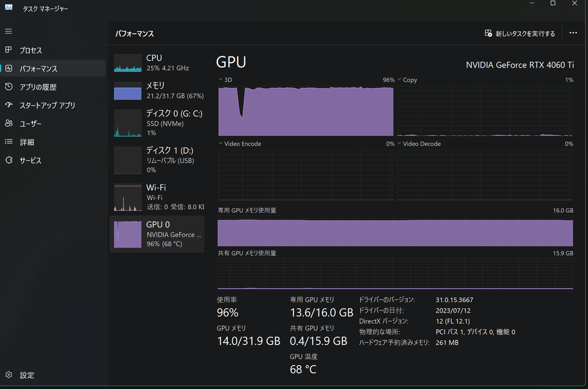Viewport: 588px width, 389px height.
Task: Click the Copy graph area
Action: tap(485, 110)
